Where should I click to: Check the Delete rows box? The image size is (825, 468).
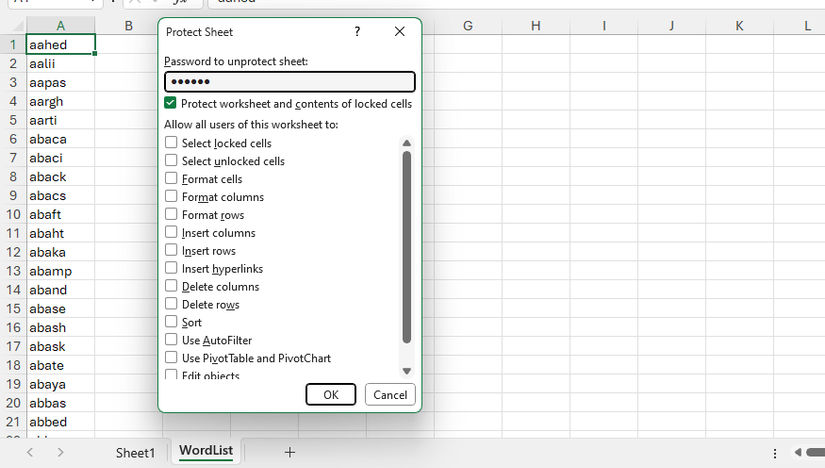pos(171,304)
